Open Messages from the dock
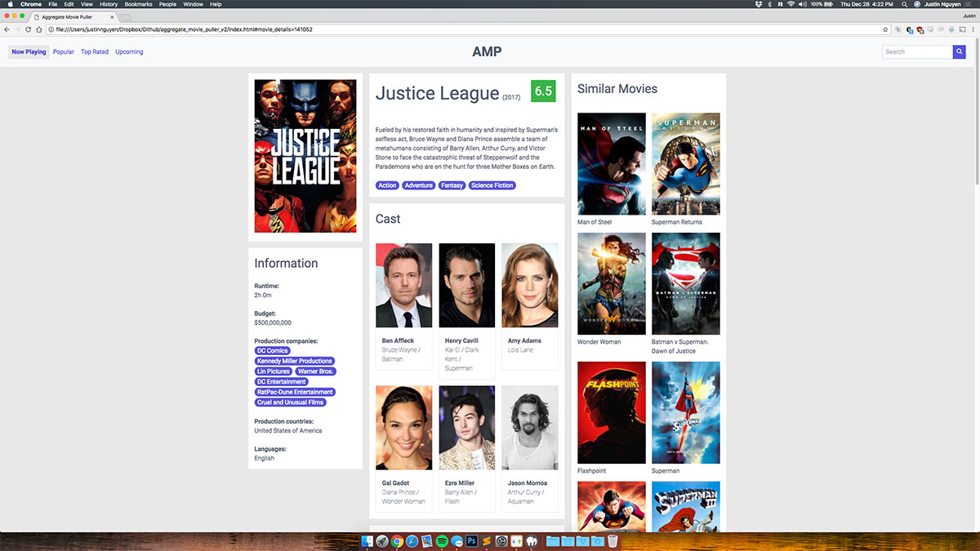Viewport: 980px width, 551px height. pyautogui.click(x=457, y=540)
